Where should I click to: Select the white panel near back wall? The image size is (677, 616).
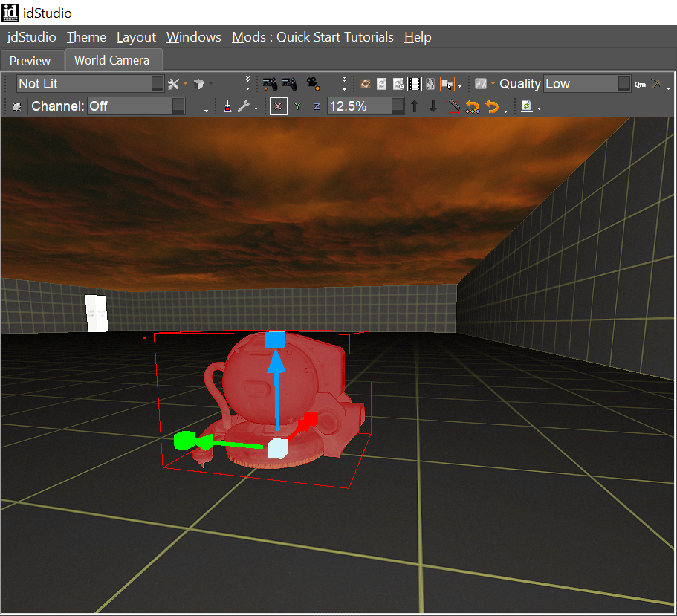pyautogui.click(x=97, y=314)
